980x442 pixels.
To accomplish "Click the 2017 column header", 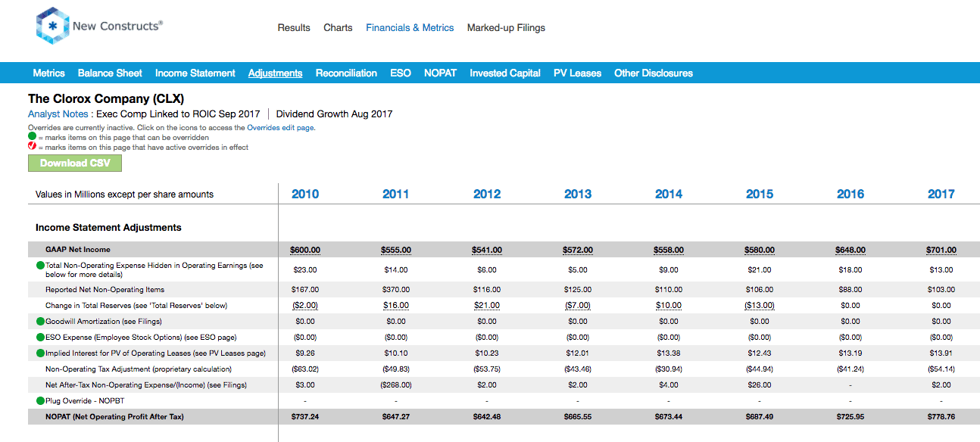I will click(x=941, y=195).
